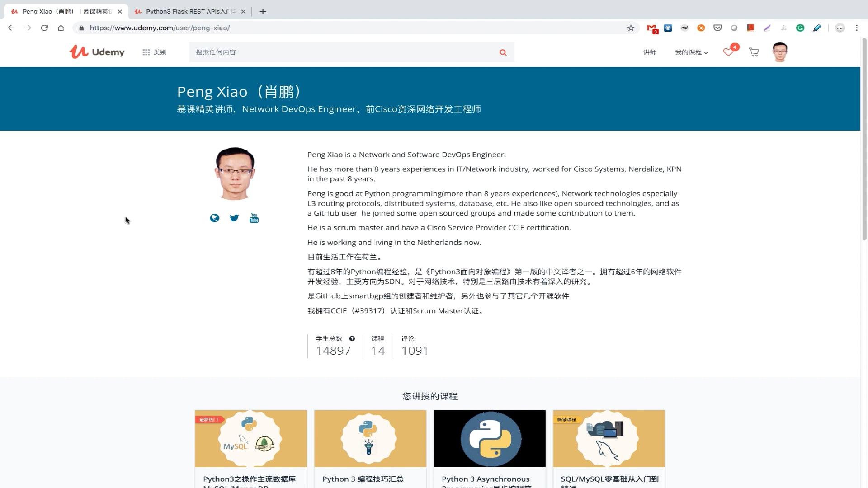Screen dimensions: 868x488
Task: Open a new browser tab
Action: click(263, 12)
